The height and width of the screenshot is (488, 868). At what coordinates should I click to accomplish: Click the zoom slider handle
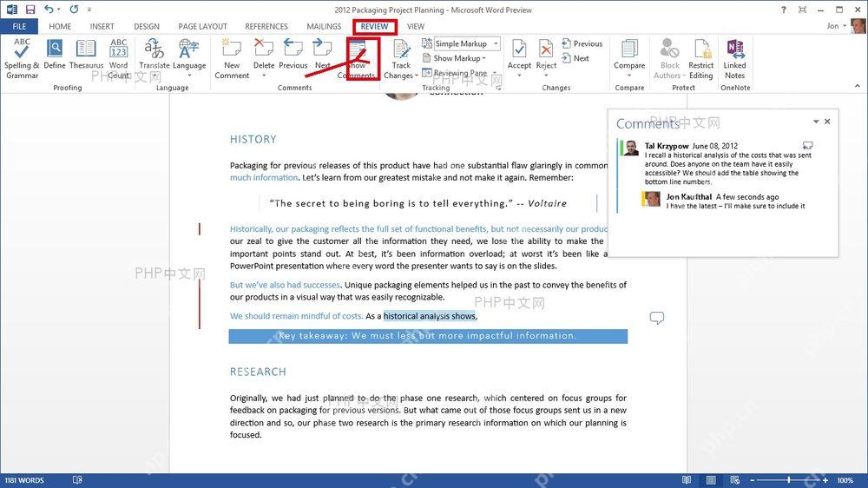789,480
